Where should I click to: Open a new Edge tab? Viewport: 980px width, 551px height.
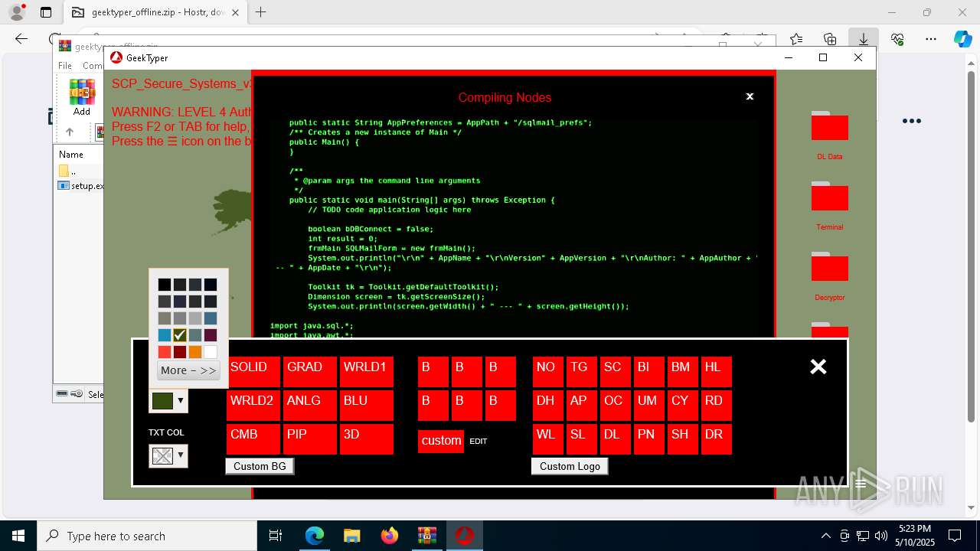pos(261,12)
